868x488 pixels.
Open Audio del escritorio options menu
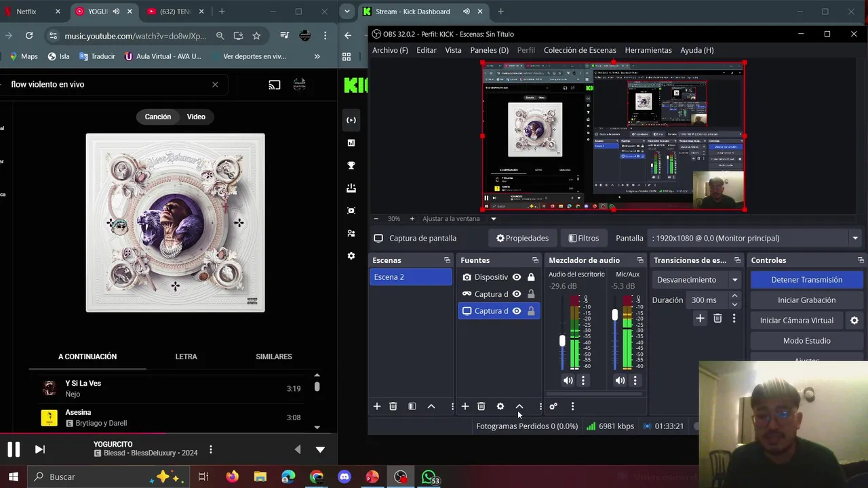click(583, 380)
